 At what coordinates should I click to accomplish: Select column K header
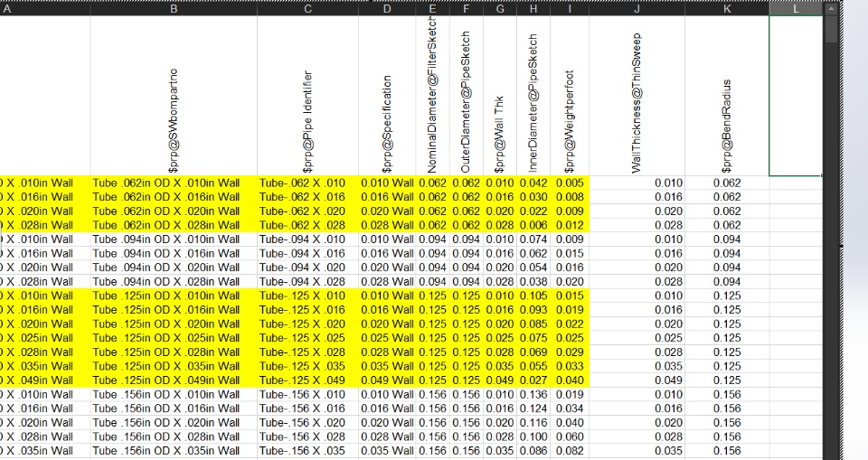pyautogui.click(x=727, y=8)
